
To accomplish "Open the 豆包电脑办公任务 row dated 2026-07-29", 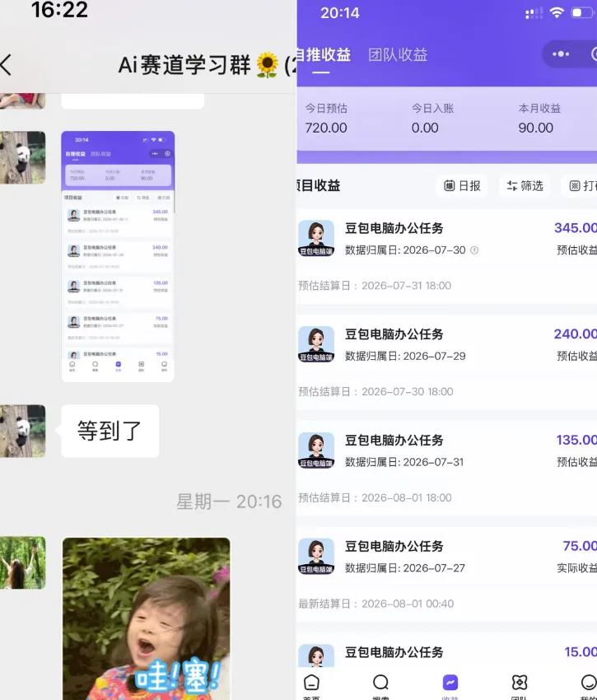I will 446,362.
